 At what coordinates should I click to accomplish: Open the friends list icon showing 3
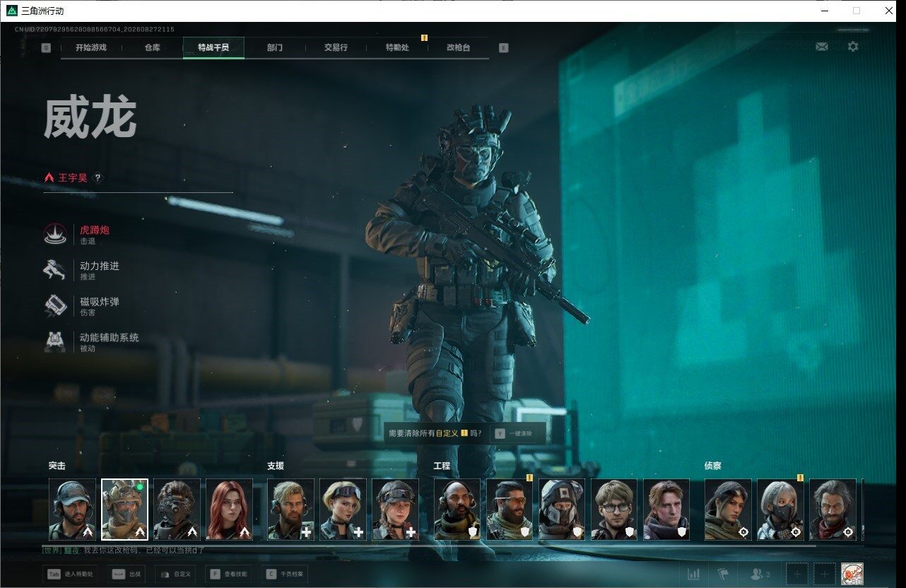click(760, 575)
